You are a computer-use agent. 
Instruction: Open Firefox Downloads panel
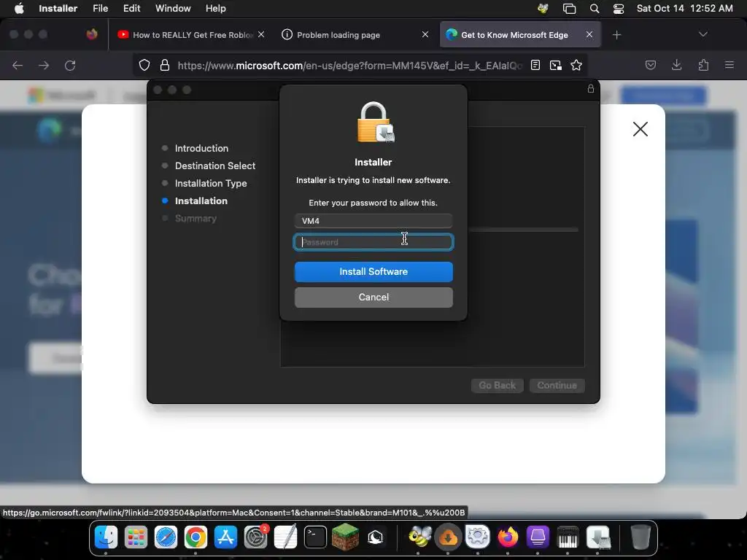tap(676, 65)
